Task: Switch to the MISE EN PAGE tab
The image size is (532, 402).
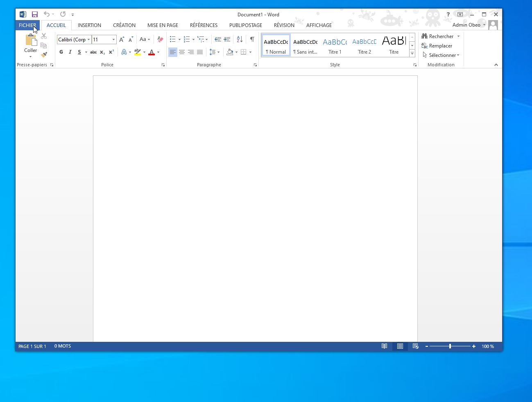Action: pos(163,25)
